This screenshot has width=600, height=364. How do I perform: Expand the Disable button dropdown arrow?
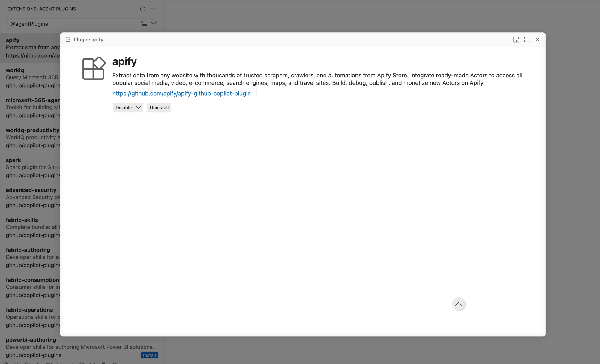click(x=139, y=108)
